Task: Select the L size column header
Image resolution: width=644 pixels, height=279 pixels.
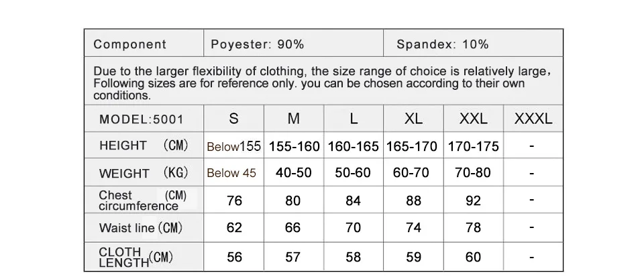Action: pyautogui.click(x=354, y=119)
